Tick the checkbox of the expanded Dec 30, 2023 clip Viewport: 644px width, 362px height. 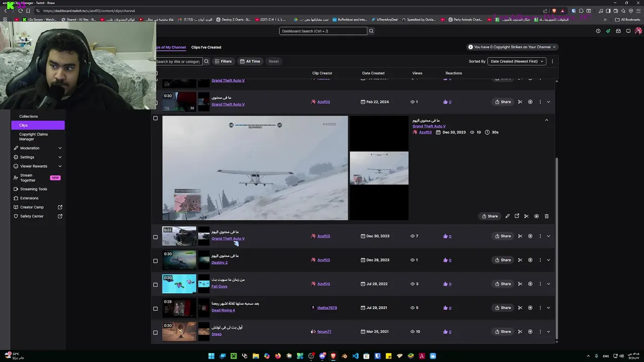pyautogui.click(x=155, y=118)
